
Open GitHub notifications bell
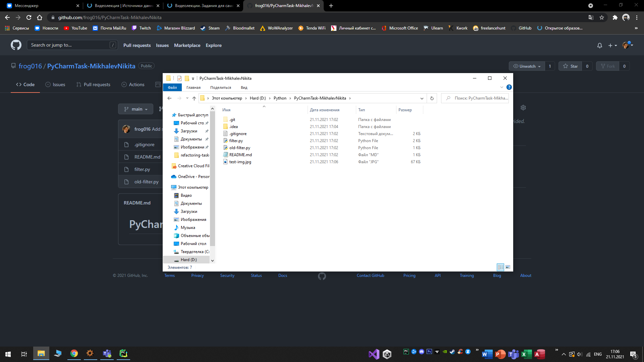[x=600, y=45]
